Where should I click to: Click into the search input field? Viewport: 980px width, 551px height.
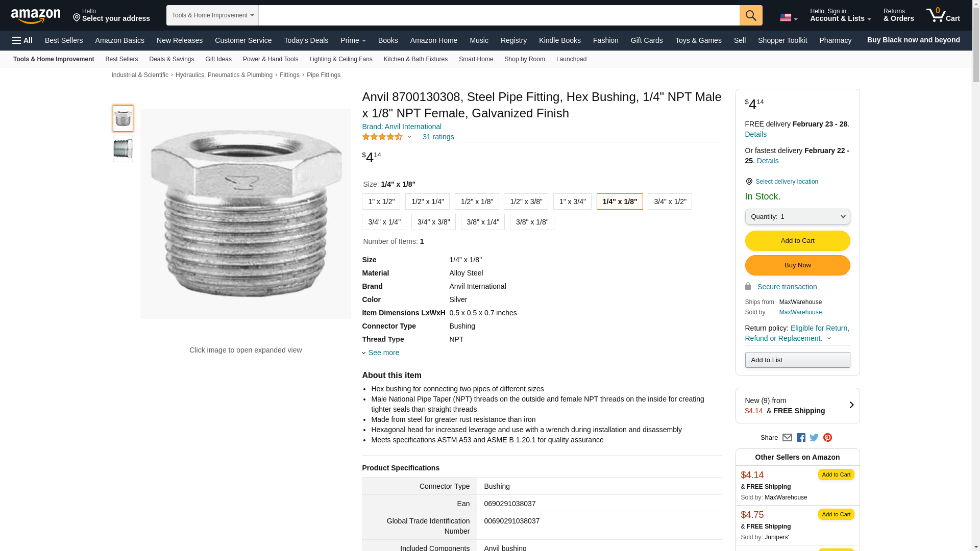499,15
